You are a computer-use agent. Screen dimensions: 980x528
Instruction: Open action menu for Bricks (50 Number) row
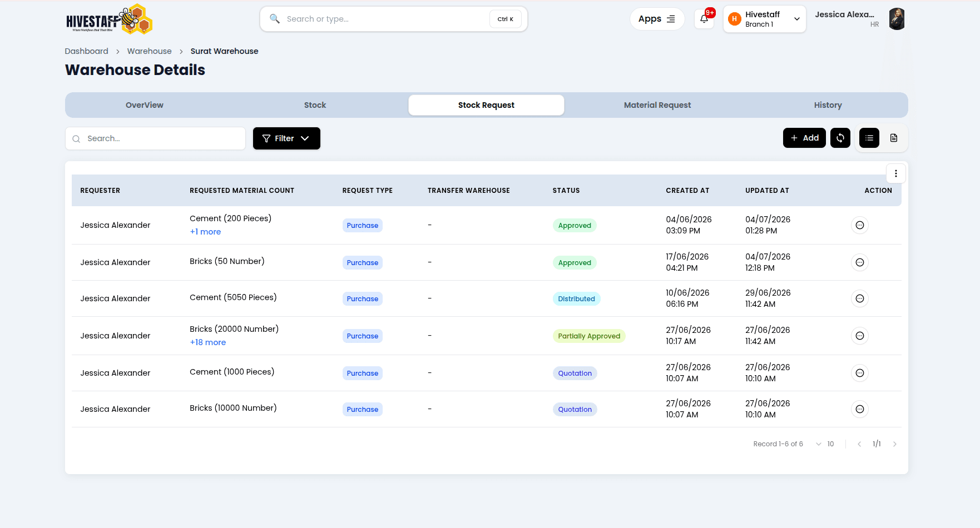pyautogui.click(x=859, y=262)
